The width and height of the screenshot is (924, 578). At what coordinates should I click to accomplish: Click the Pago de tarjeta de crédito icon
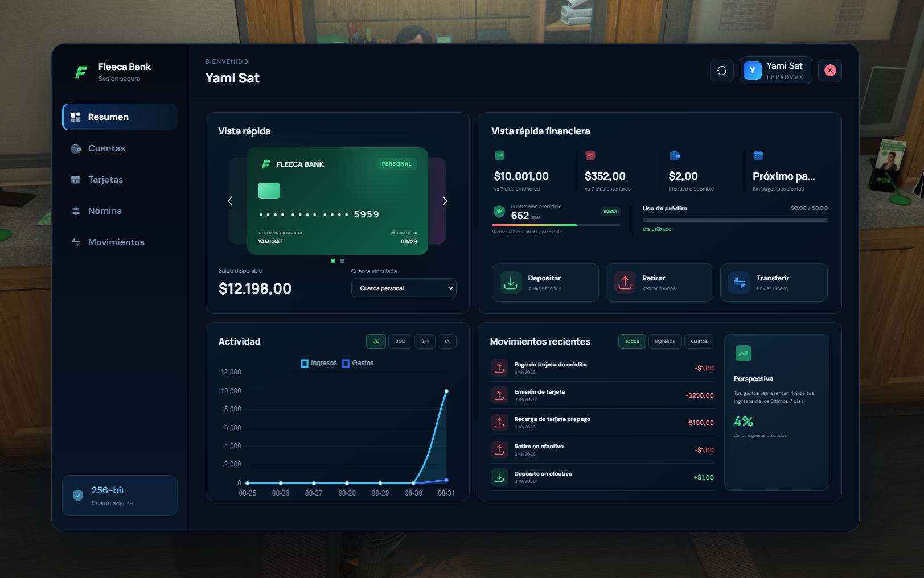499,368
